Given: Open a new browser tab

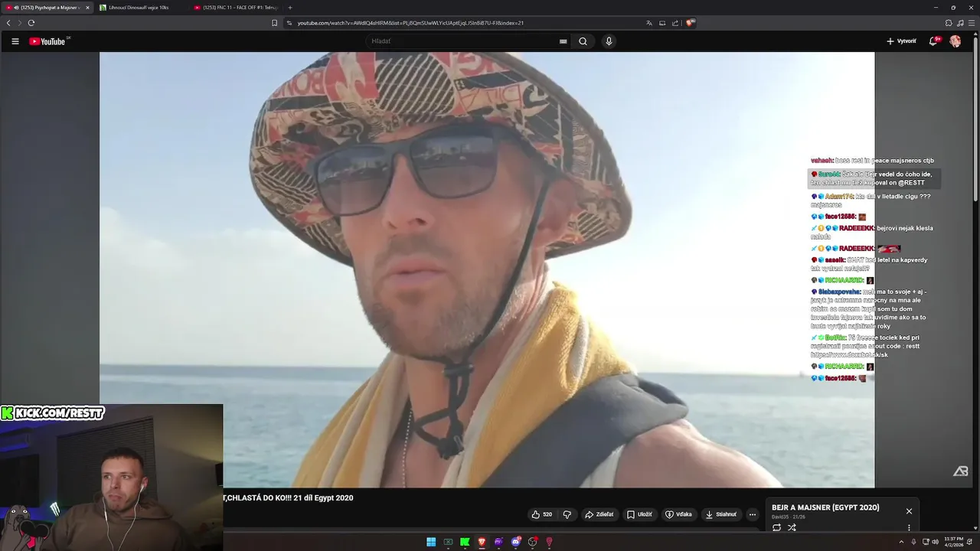Looking at the screenshot, I should [290, 8].
